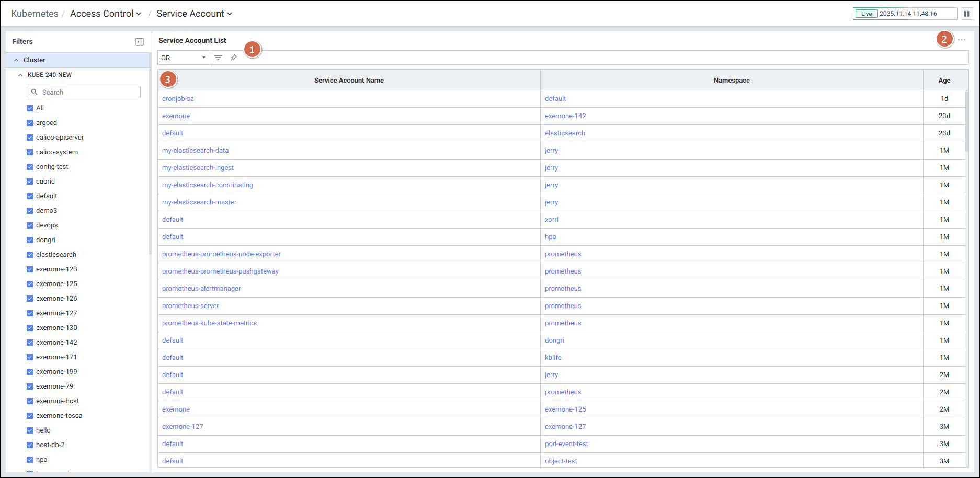Collapse the Filters side panel
This screenshot has width=980, height=478.
pos(140,42)
